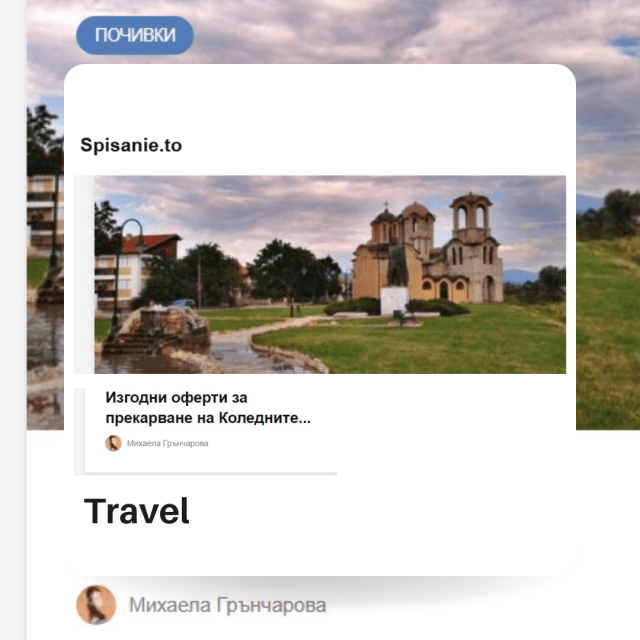Click the stone fountain in the card photo
This screenshot has width=640, height=640.
(155, 327)
